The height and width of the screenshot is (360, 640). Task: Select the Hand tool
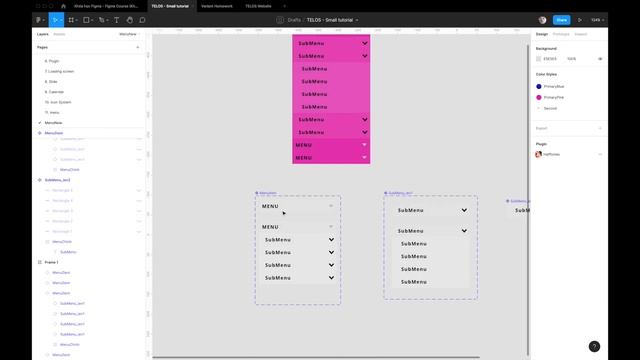pyautogui.click(x=129, y=20)
